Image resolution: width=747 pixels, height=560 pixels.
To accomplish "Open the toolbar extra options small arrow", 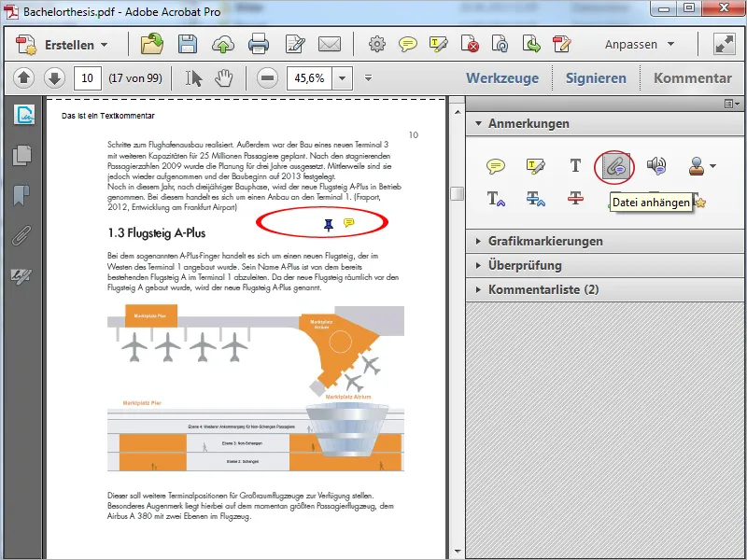I will pos(368,77).
